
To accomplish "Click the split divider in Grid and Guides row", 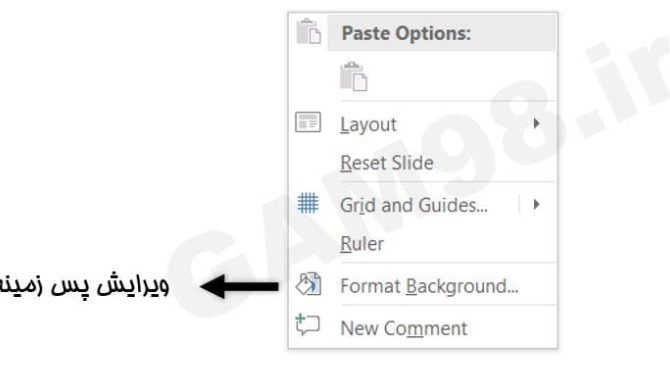I will 519,204.
